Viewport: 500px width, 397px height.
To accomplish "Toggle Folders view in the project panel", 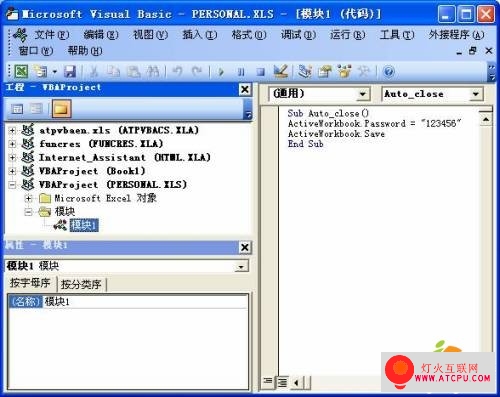I will point(62,109).
